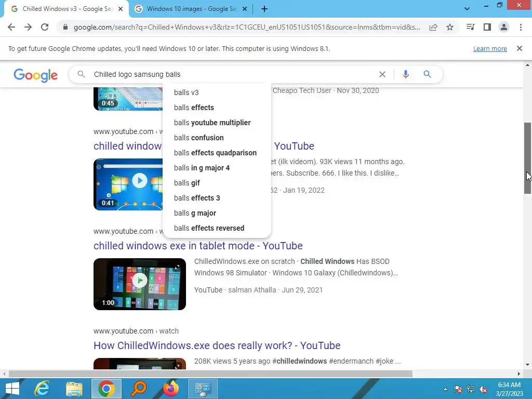Show hidden system tray icons

tap(445, 389)
